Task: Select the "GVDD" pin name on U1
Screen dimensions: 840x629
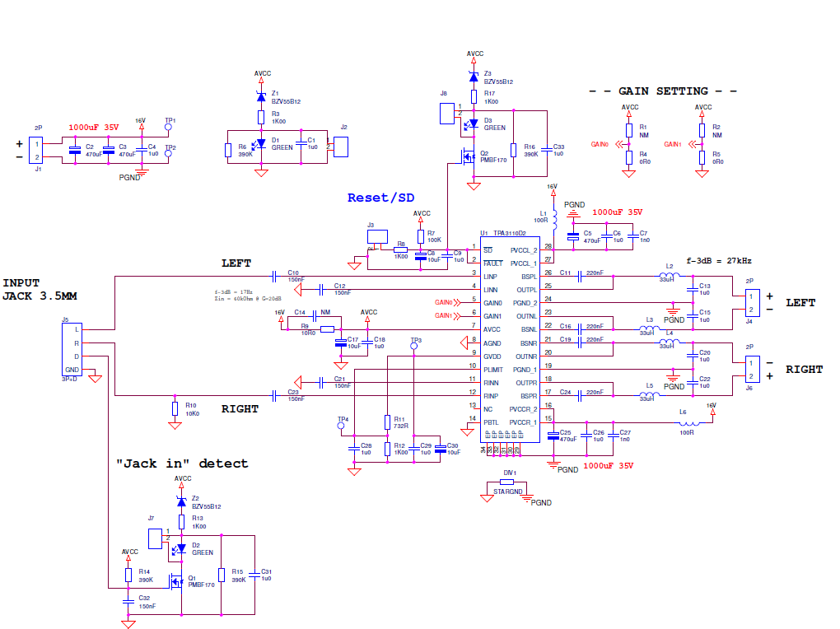Action: coord(492,356)
